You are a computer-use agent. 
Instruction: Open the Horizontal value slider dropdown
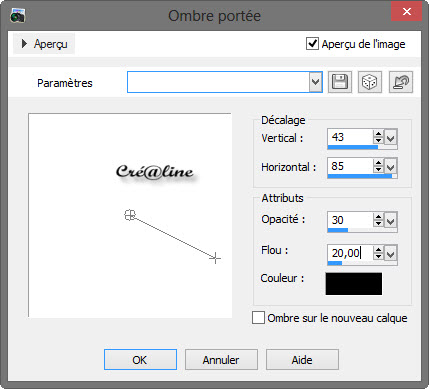[391, 166]
